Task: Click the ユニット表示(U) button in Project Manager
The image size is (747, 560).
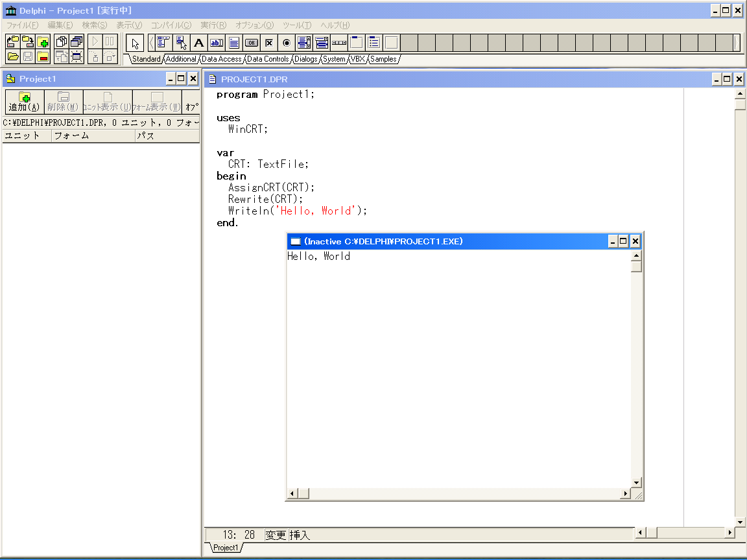Action: [x=108, y=102]
